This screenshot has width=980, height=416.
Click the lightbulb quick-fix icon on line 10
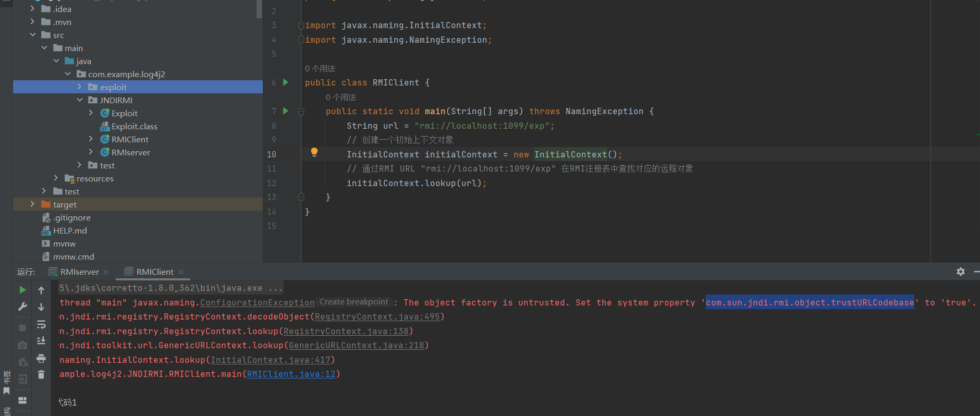point(314,152)
